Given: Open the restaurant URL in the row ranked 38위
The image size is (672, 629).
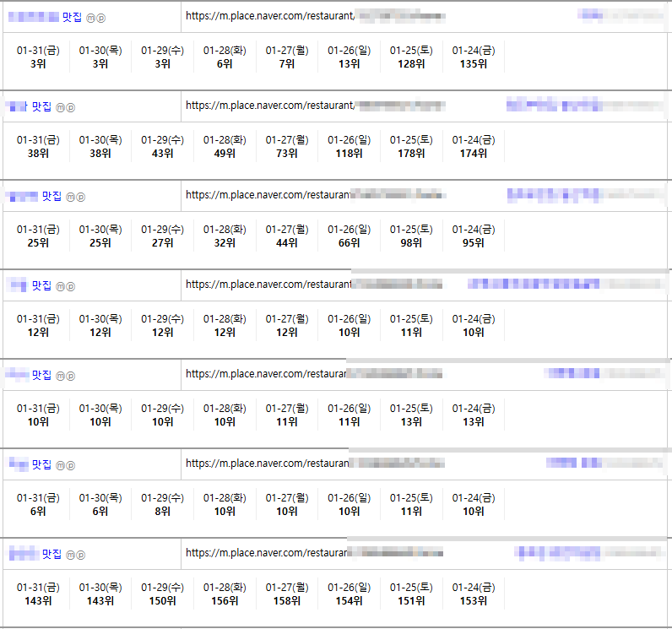Looking at the screenshot, I should click(x=270, y=106).
